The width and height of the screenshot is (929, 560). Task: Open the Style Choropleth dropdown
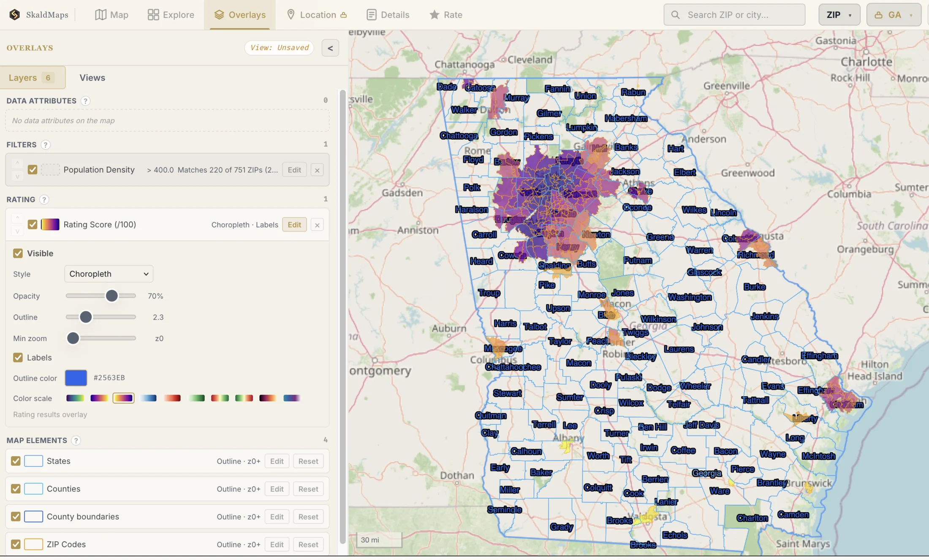click(109, 274)
